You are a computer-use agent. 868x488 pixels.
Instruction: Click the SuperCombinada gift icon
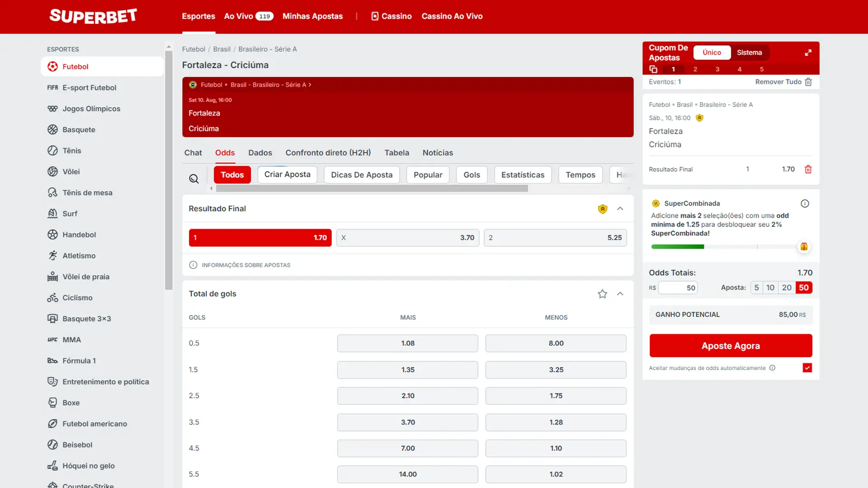(804, 247)
